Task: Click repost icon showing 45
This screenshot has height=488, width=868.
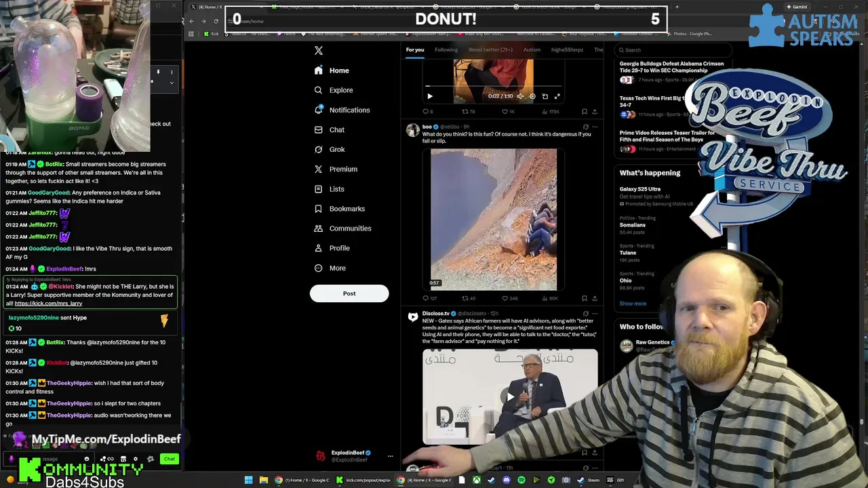Action: pyautogui.click(x=465, y=298)
